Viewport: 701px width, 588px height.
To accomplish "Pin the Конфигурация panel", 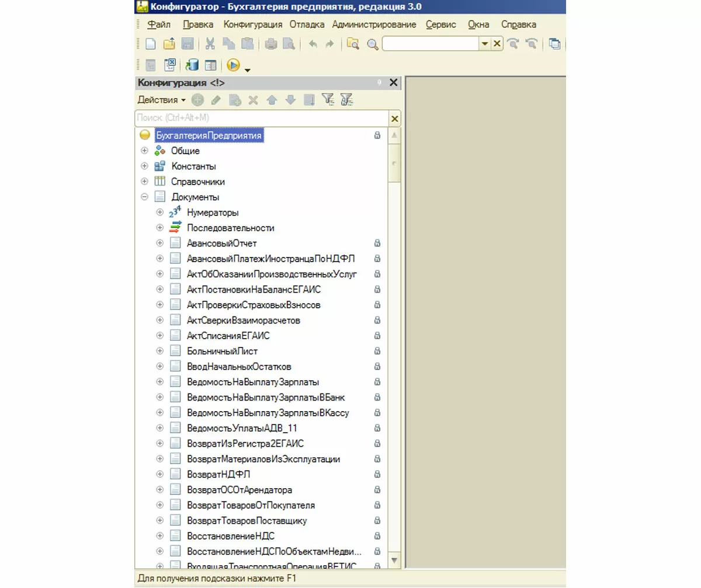I will pos(380,83).
